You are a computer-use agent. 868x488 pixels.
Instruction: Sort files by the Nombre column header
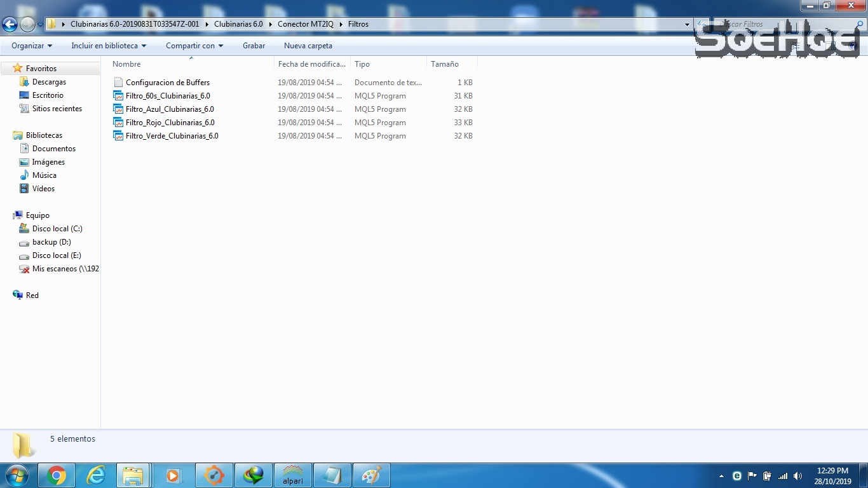tap(127, 64)
